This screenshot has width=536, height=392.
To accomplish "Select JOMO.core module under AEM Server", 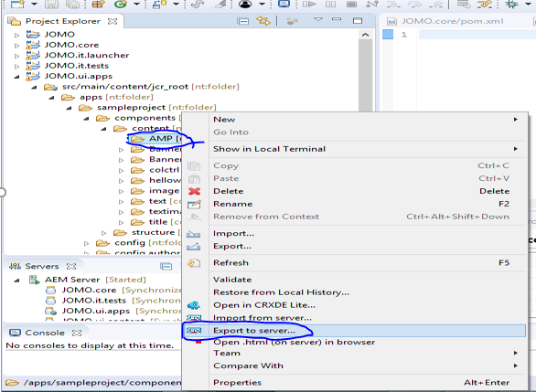I will pyautogui.click(x=89, y=290).
